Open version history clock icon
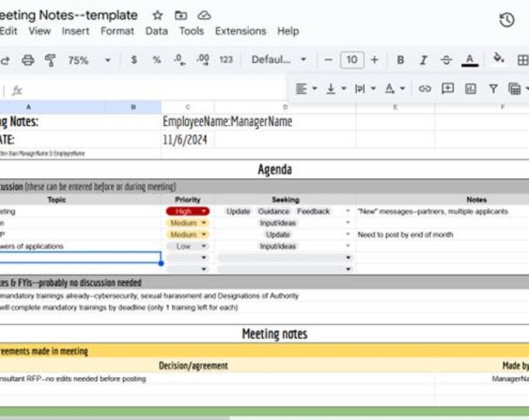Viewport: 529px width, 420px height. pyautogui.click(x=506, y=19)
